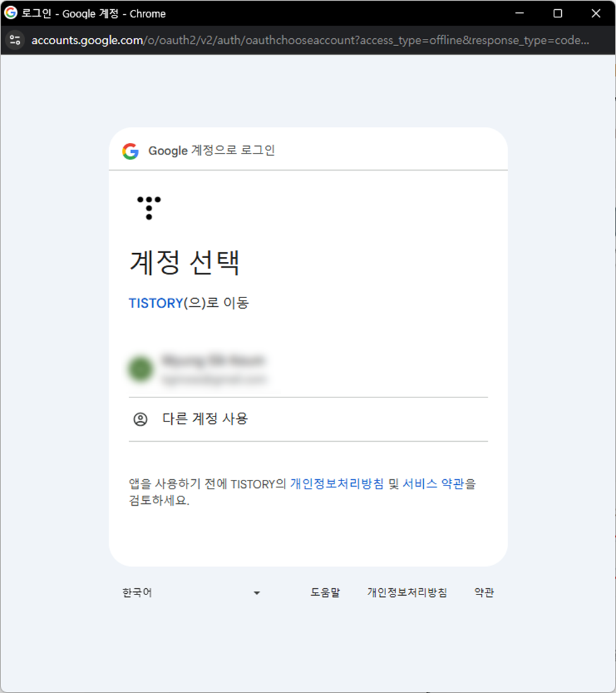Open the 서비스 약관 link
This screenshot has width=616, height=693.
click(434, 484)
